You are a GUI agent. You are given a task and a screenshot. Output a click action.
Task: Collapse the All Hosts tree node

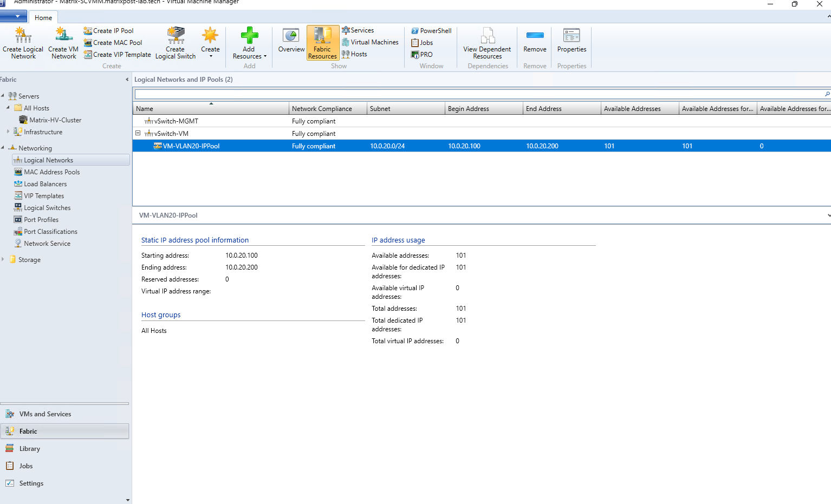[8, 108]
